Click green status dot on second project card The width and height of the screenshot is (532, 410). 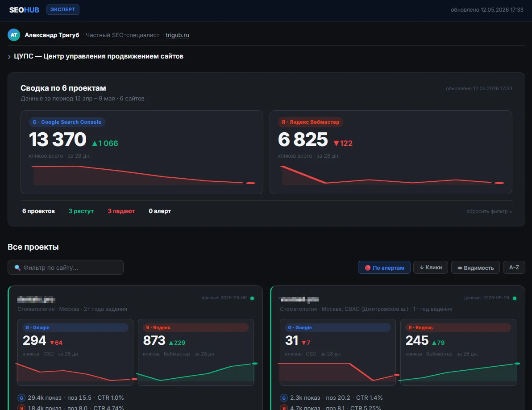(x=514, y=298)
